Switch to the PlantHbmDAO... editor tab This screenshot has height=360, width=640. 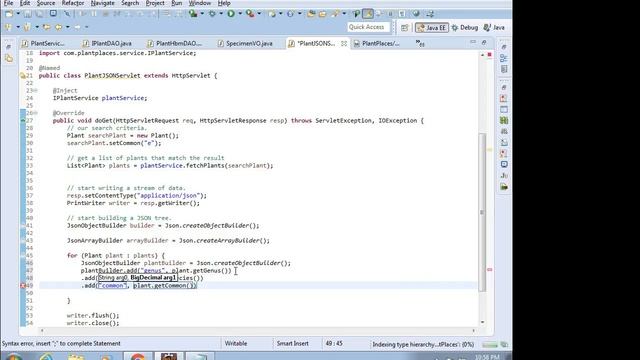[175, 43]
